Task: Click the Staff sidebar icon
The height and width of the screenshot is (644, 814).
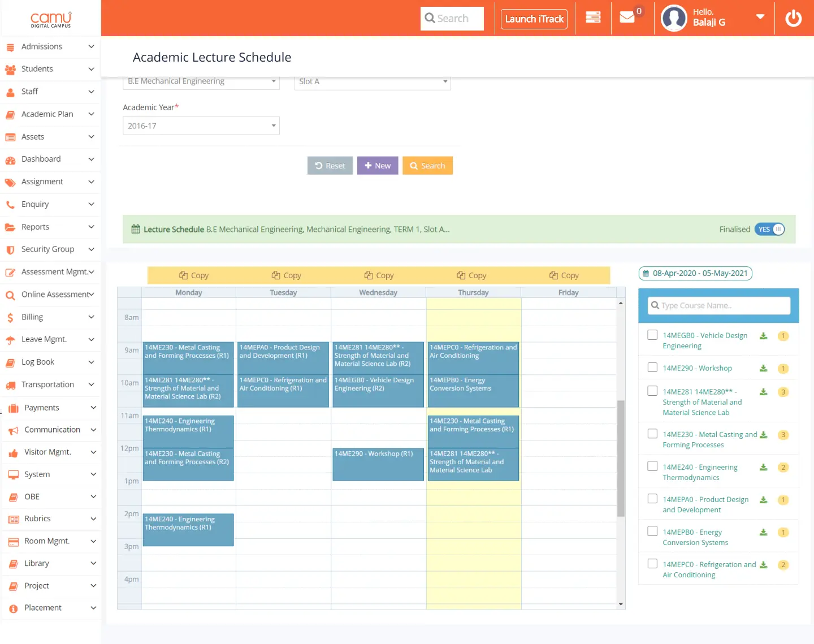Action: 10,92
